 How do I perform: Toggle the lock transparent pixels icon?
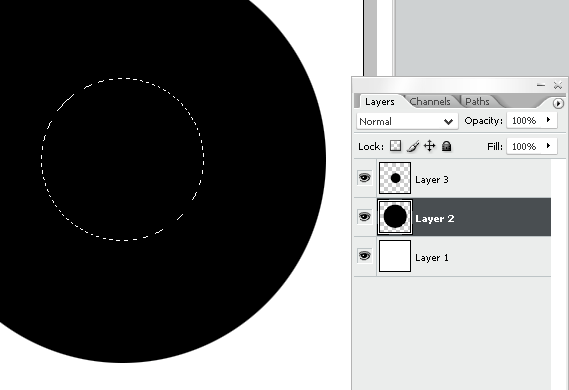(395, 146)
